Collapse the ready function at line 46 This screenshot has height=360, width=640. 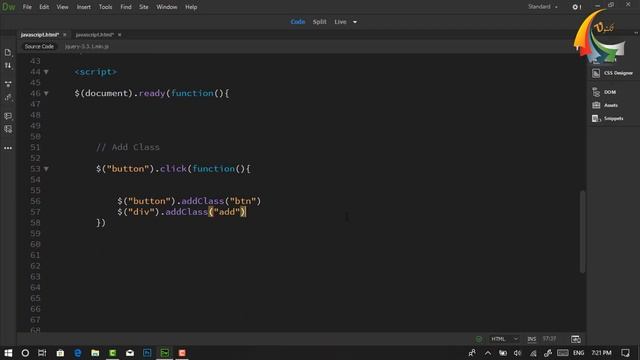pos(46,93)
